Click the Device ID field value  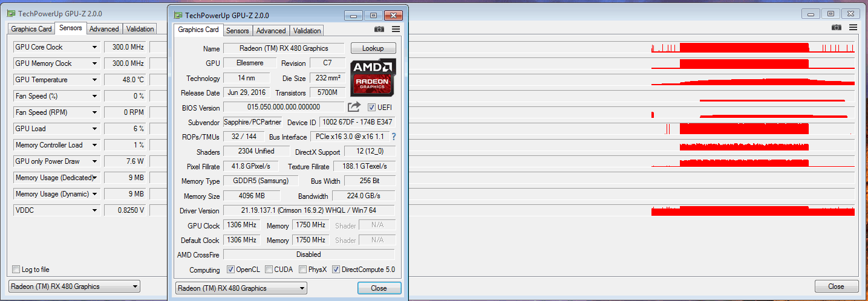(x=357, y=123)
